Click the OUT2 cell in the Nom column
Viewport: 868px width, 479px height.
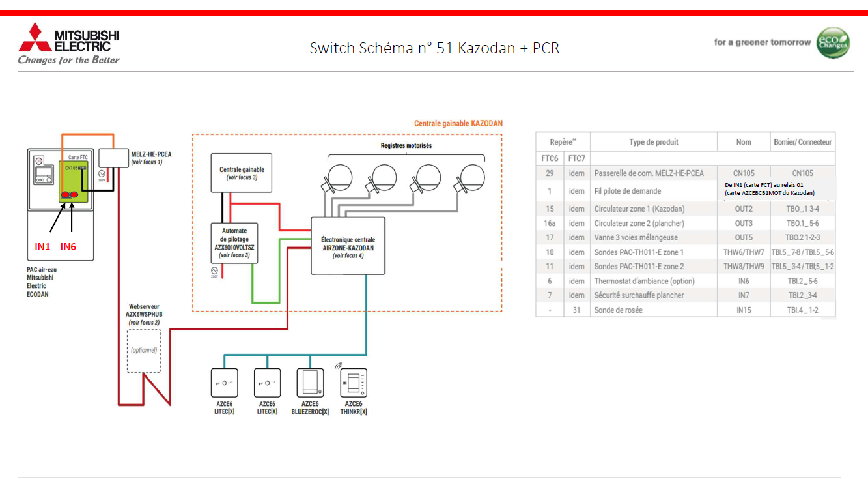[744, 209]
